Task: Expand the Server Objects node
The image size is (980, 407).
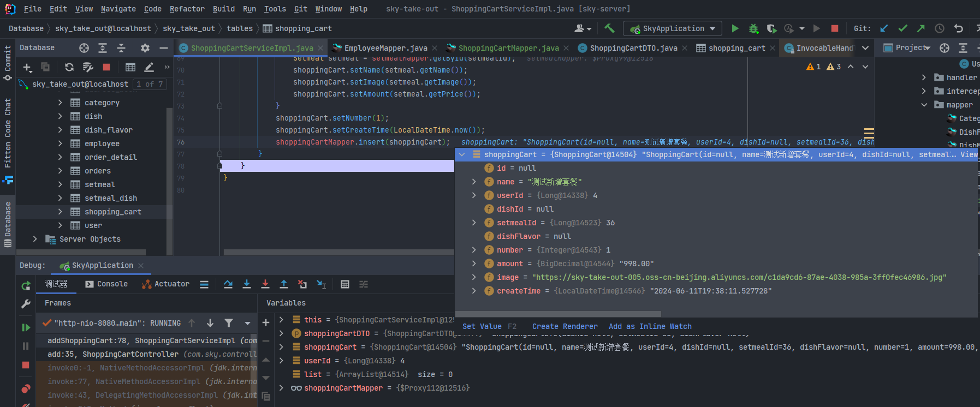Action: (35, 239)
